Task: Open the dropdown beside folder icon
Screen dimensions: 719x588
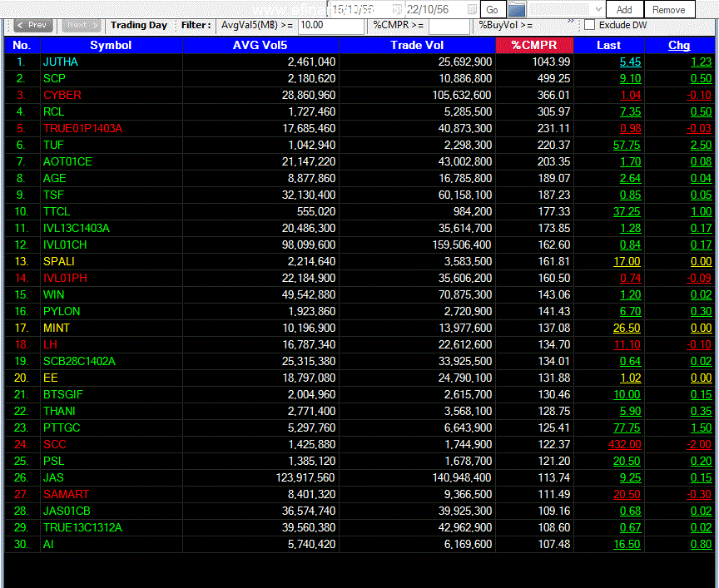Action: point(598,10)
